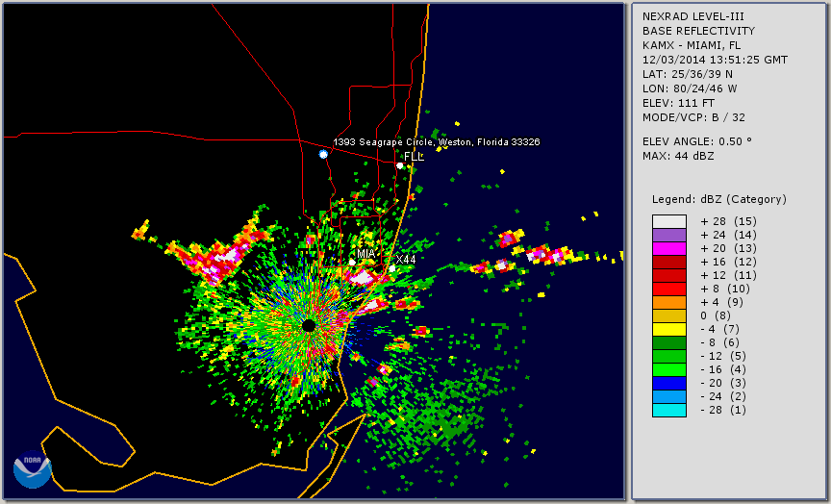Viewport: 831px width, 504px height.
Task: Click the 'LAT: 25/36/39 N' text
Action: [x=688, y=74]
